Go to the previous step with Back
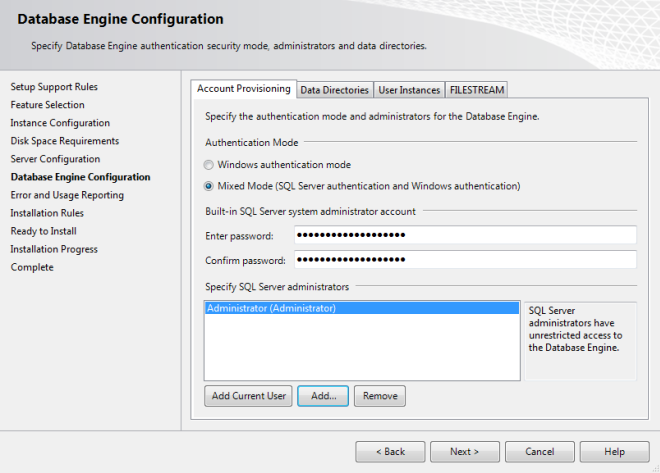The height and width of the screenshot is (473, 660). 390,452
